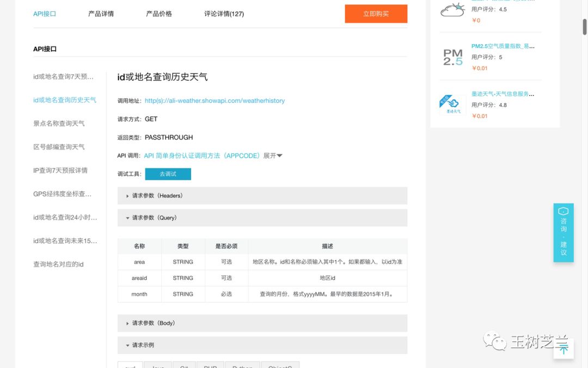Click the hexagon icon in 咨询 widget

coord(563,211)
